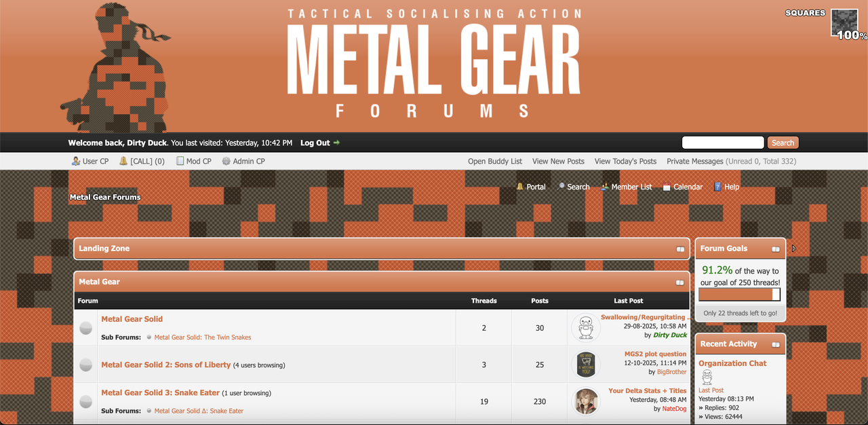
Task: Click Delta Snake Eater sub forum bullet icon
Action: [x=149, y=411]
